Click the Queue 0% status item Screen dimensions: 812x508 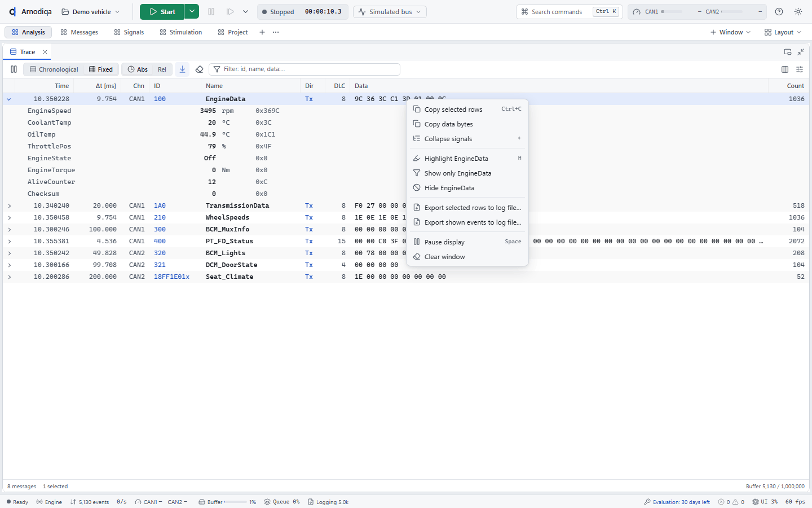pyautogui.click(x=282, y=502)
